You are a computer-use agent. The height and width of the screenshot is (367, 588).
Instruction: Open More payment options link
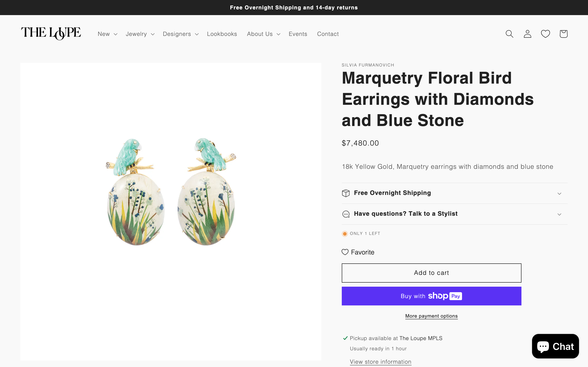(431, 316)
